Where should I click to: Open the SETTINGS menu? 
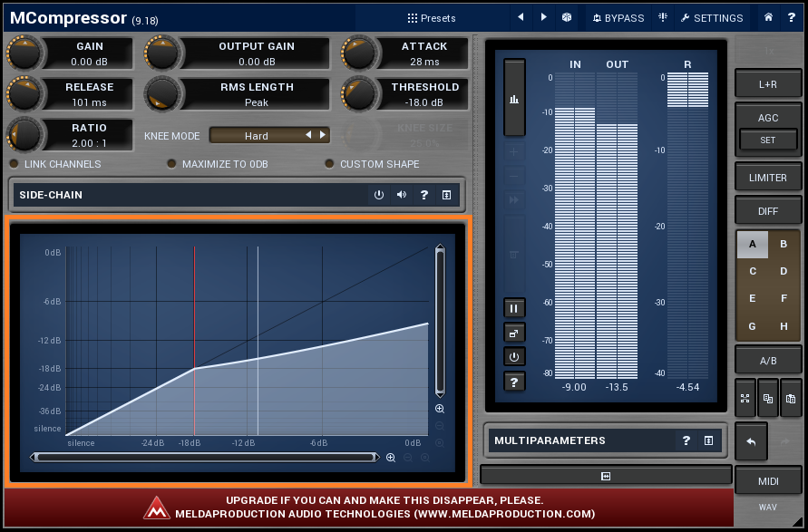coord(712,18)
